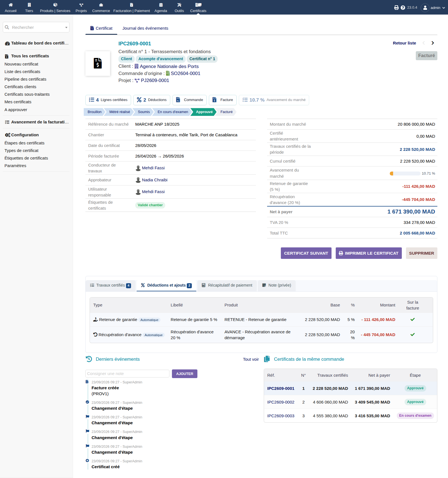Viewport: 448px width, 478px height.
Task: Select the Facturé status step
Action: tap(226, 112)
